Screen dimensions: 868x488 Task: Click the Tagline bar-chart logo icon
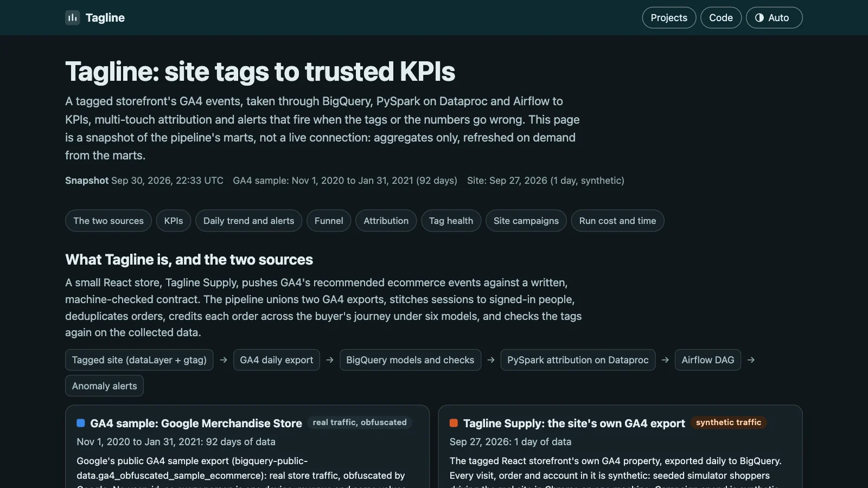pyautogui.click(x=73, y=18)
